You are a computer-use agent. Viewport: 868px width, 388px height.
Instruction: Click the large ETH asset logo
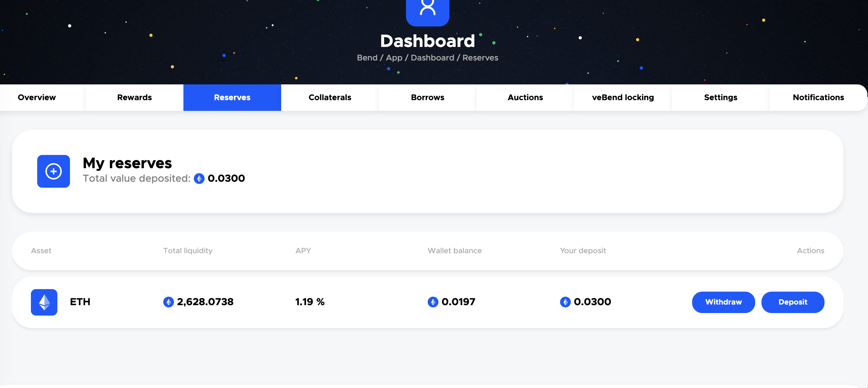(44, 302)
